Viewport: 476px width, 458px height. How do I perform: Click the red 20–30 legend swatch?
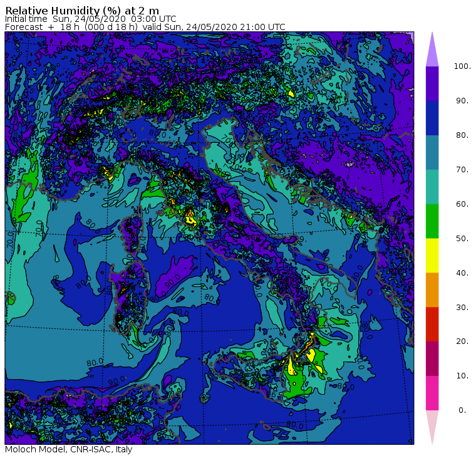(x=432, y=325)
